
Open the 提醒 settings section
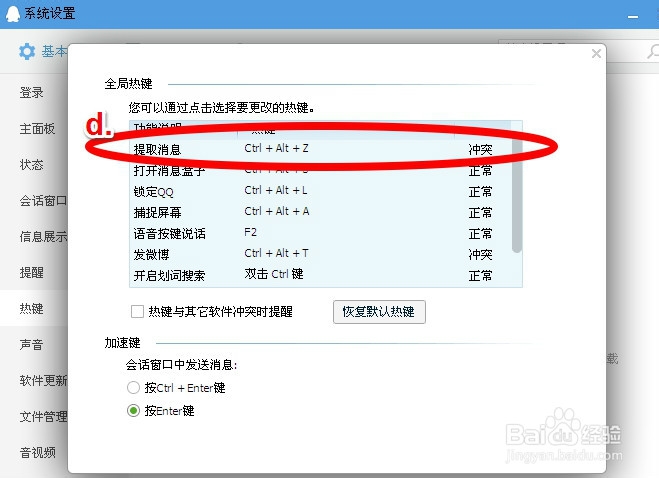(32, 272)
